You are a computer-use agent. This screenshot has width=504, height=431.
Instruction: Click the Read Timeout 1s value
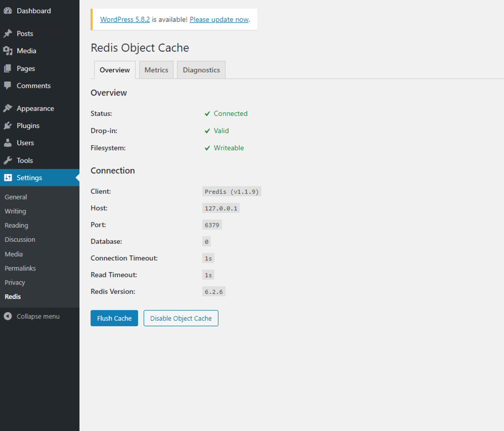208,275
